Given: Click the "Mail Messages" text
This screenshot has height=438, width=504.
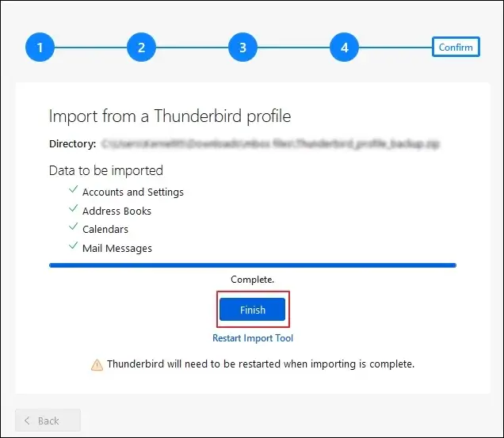Looking at the screenshot, I should pos(117,248).
